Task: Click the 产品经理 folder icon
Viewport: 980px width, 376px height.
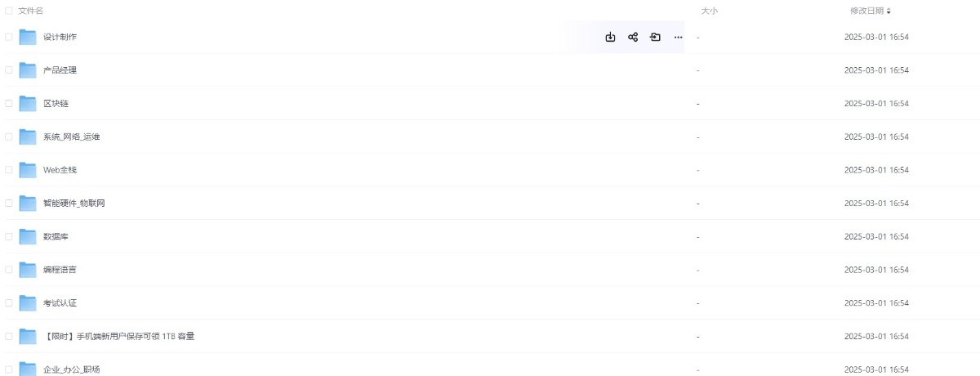Action: click(x=29, y=69)
